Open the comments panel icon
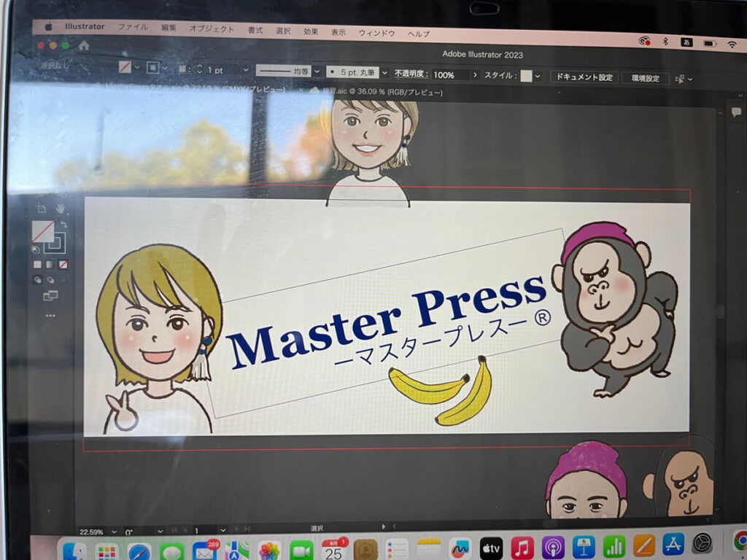Viewport: 747px width, 560px height. tap(736, 112)
